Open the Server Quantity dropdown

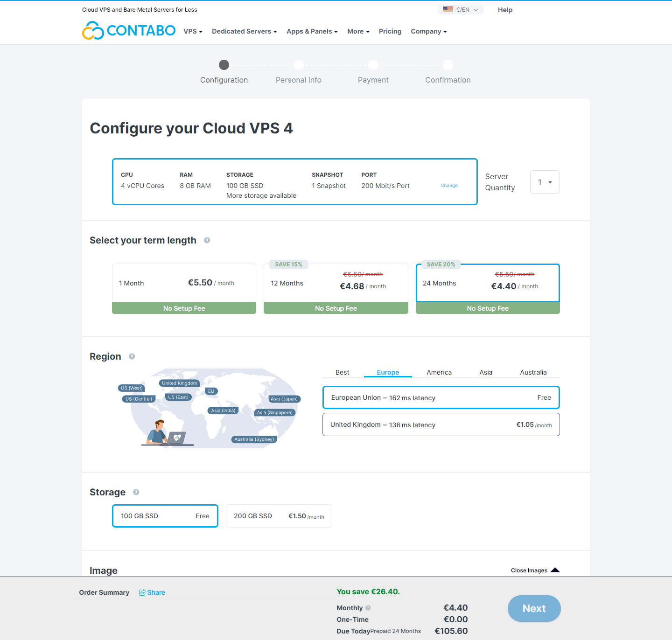545,182
